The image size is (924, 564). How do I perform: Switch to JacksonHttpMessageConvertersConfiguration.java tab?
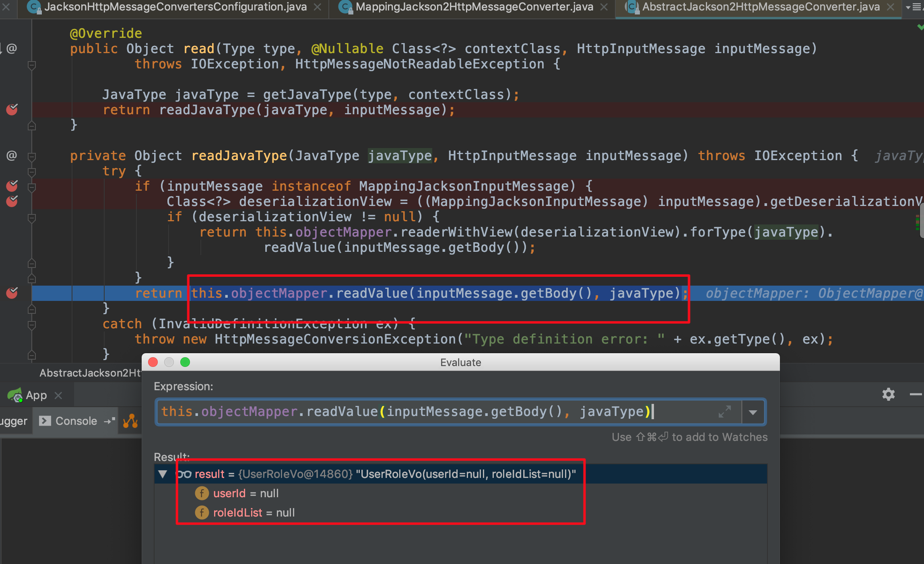[x=175, y=7]
